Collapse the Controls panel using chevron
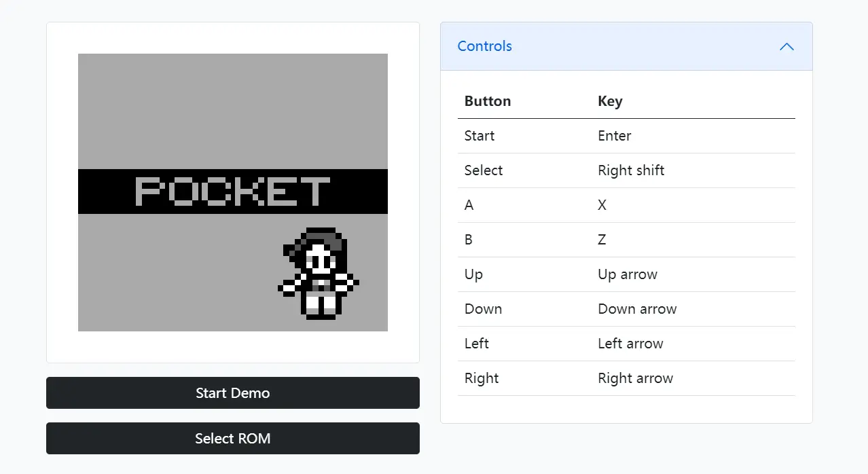 pyautogui.click(x=786, y=47)
